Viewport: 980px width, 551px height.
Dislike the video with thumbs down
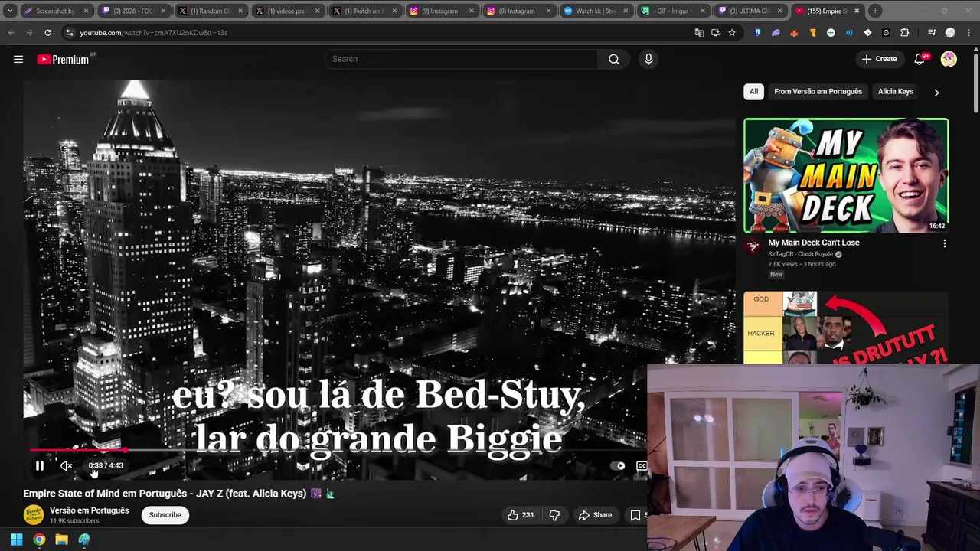pos(554,515)
